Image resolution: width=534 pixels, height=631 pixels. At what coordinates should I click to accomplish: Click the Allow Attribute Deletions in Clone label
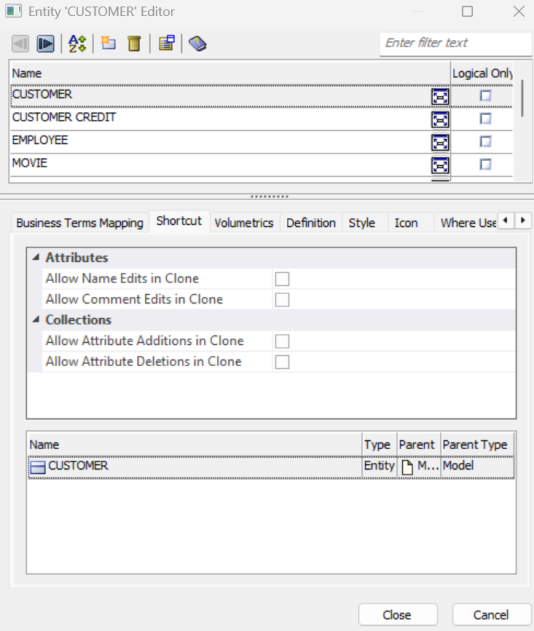143,362
